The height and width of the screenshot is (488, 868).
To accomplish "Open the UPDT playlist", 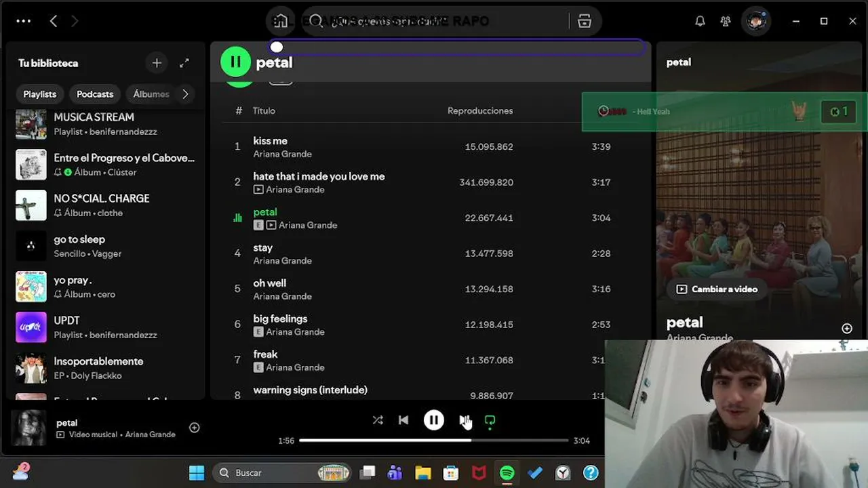I will (105, 327).
